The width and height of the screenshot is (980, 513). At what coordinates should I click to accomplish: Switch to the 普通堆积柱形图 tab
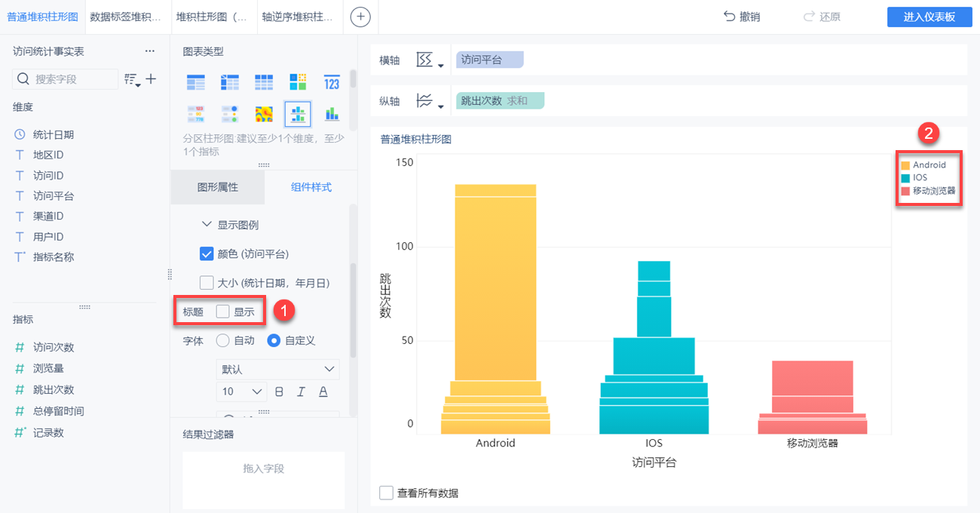(x=42, y=17)
